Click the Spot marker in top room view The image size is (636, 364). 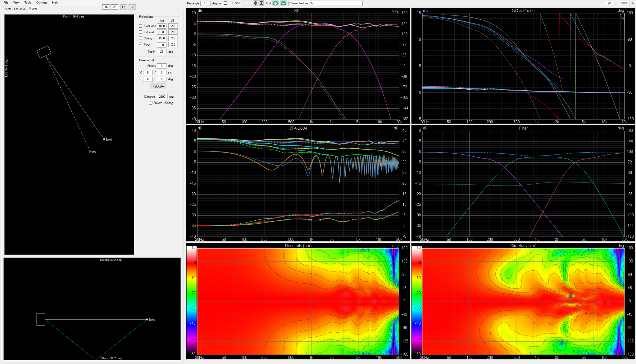point(104,139)
